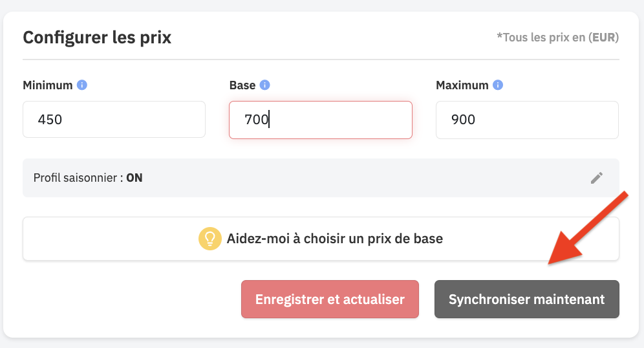Click the Synchroniser maintenant button
This screenshot has height=348, width=644.
click(x=527, y=299)
